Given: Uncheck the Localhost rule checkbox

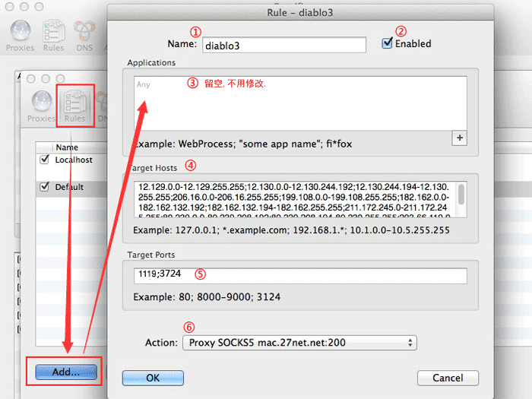Looking at the screenshot, I should coord(44,160).
